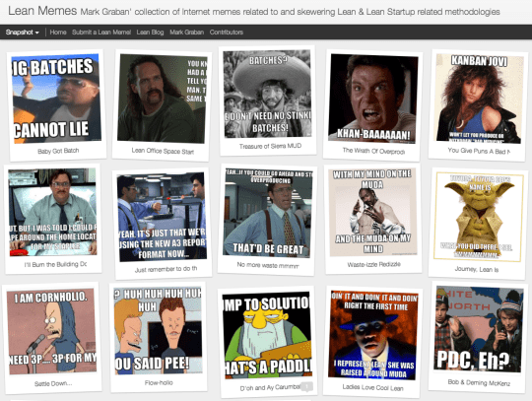Click the Ladies Love Cool Lean caption
This screenshot has width=532, height=401.
(x=372, y=387)
